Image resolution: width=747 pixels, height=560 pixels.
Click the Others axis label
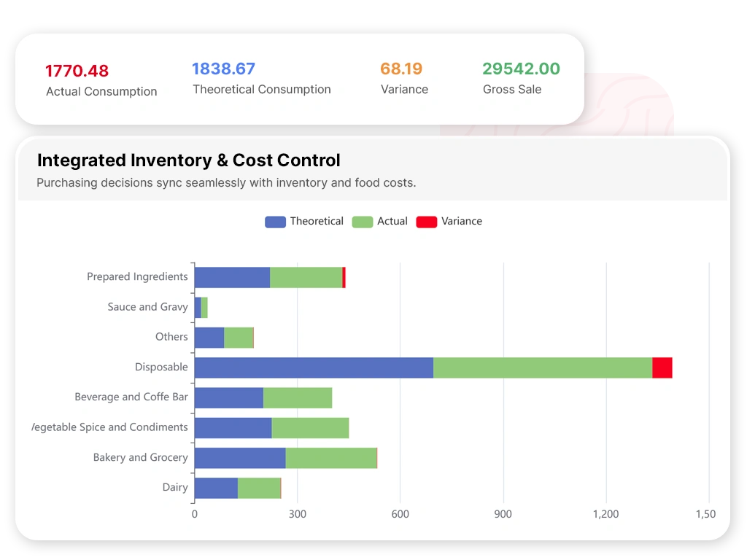pyautogui.click(x=171, y=337)
